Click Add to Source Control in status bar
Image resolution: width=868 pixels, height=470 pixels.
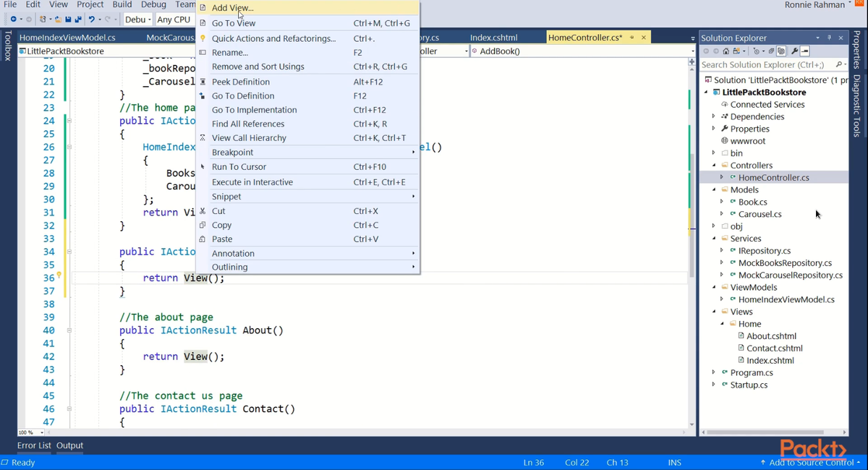810,462
